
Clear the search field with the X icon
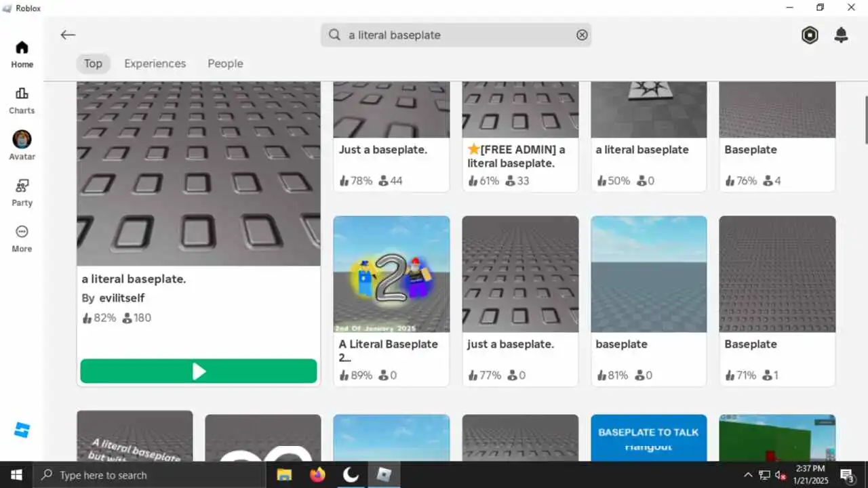pyautogui.click(x=582, y=35)
